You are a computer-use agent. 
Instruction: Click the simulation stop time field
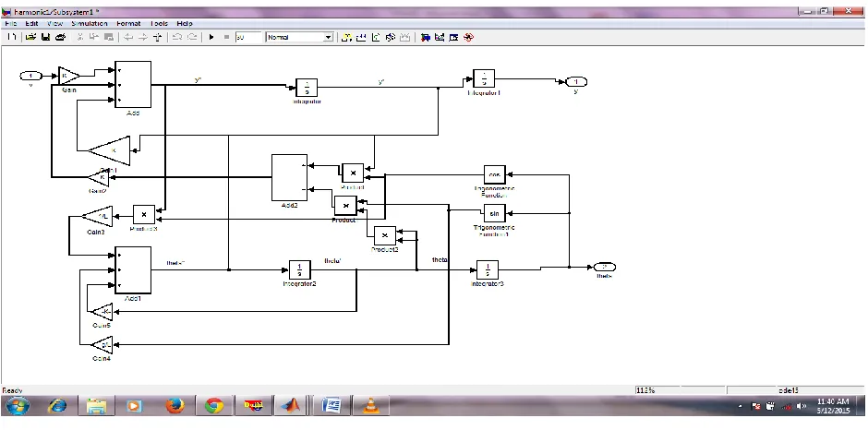pyautogui.click(x=248, y=37)
